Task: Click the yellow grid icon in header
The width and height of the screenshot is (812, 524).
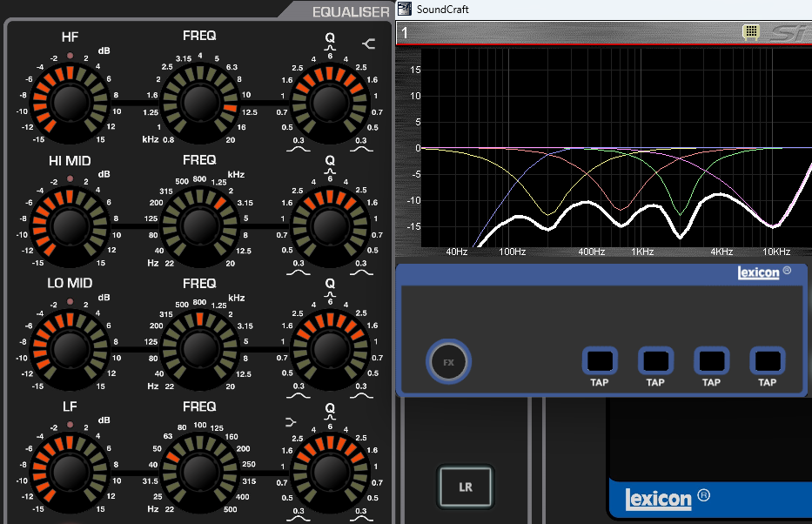Action: pos(751,32)
